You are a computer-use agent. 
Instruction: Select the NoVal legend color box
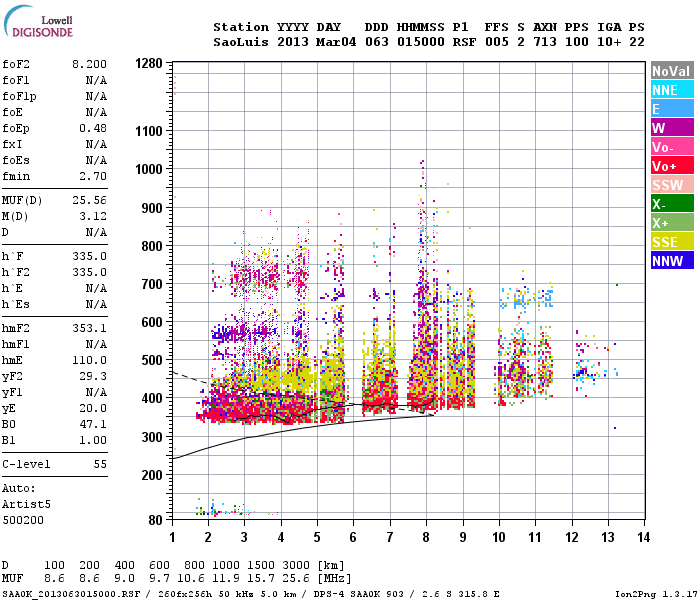tap(672, 71)
